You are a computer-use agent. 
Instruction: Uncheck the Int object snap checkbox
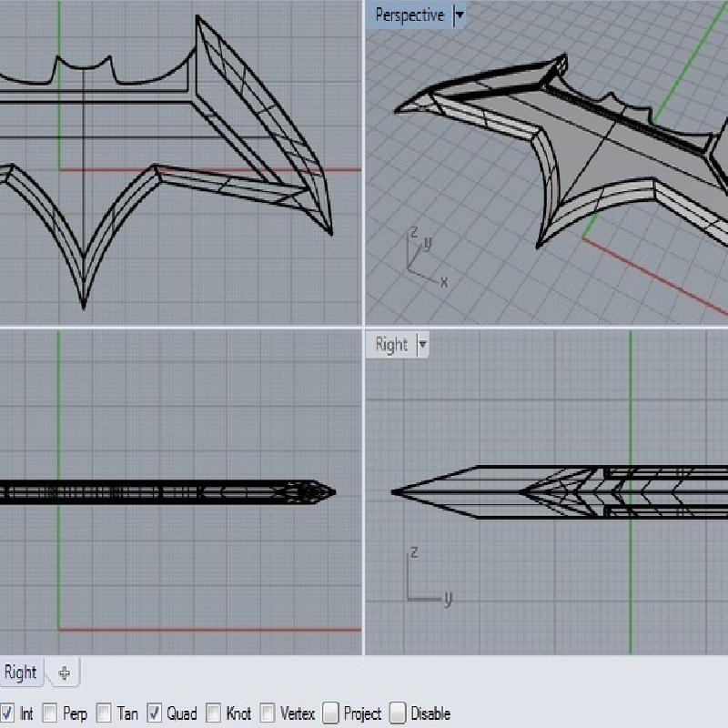pos(7,713)
